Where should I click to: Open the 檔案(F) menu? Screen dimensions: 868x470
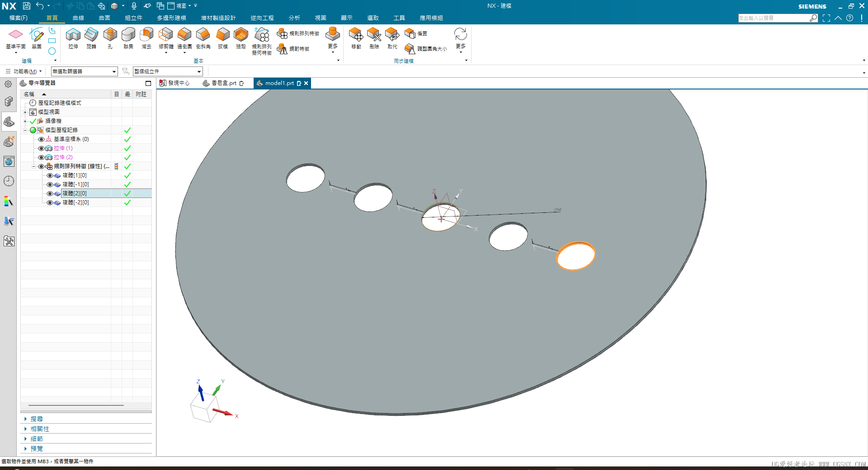coord(19,18)
